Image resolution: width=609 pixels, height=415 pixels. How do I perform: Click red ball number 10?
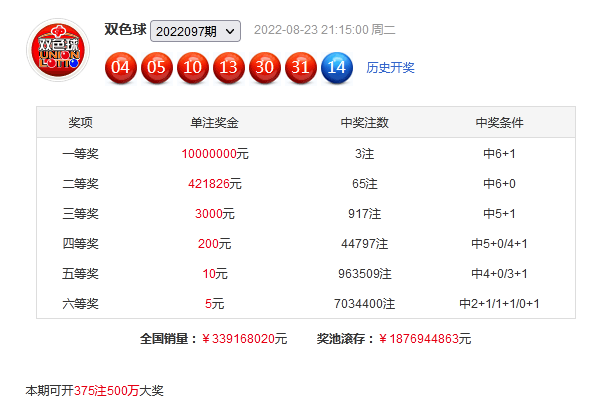(x=193, y=68)
